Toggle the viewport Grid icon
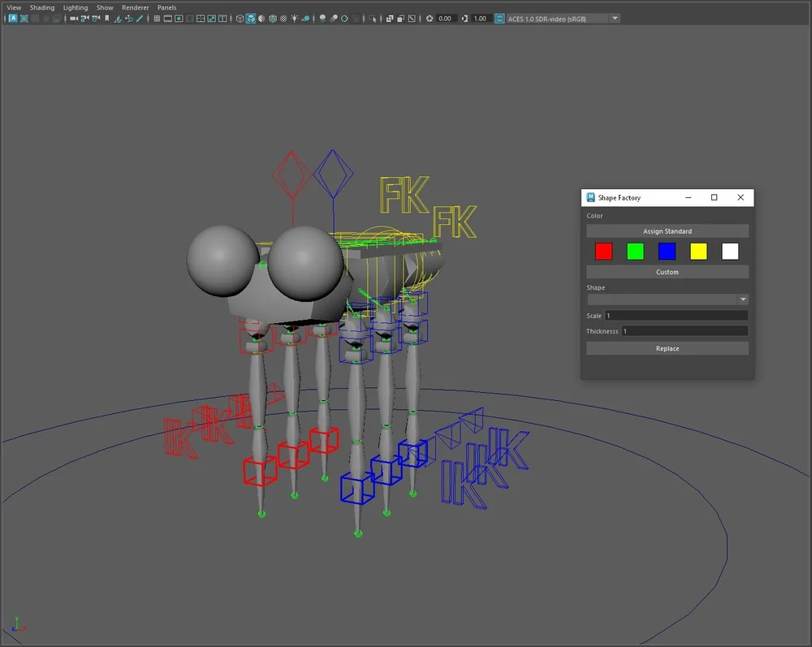The height and width of the screenshot is (647, 812). pos(157,19)
